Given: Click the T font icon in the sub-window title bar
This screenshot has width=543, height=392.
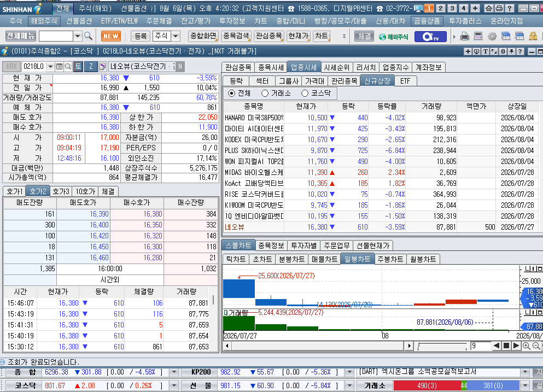Looking at the screenshot, I should (x=486, y=51).
